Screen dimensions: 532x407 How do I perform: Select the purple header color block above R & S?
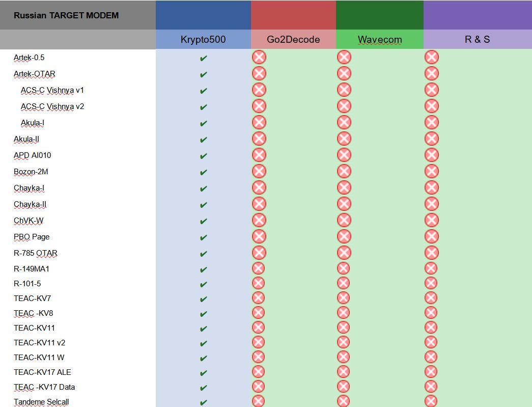click(478, 15)
